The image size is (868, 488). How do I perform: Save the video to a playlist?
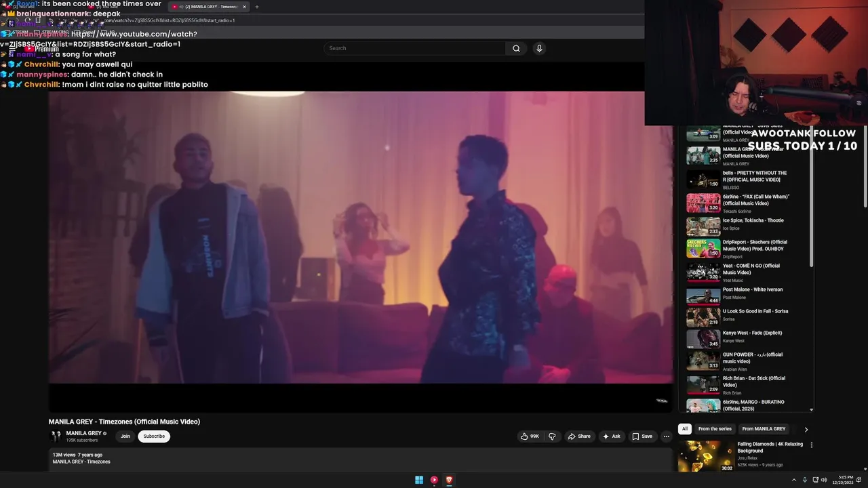(642, 436)
